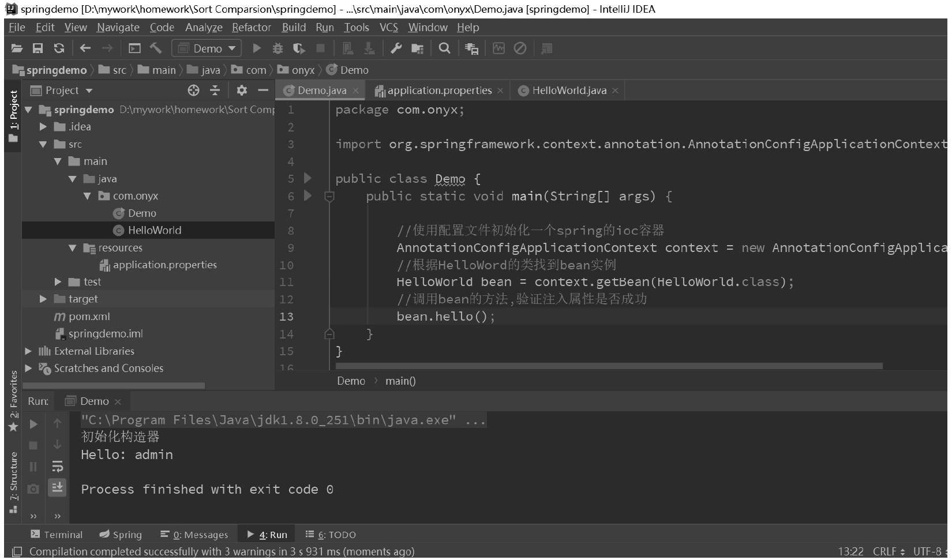Open the Spring tool window
952x560 pixels.
coord(121,535)
